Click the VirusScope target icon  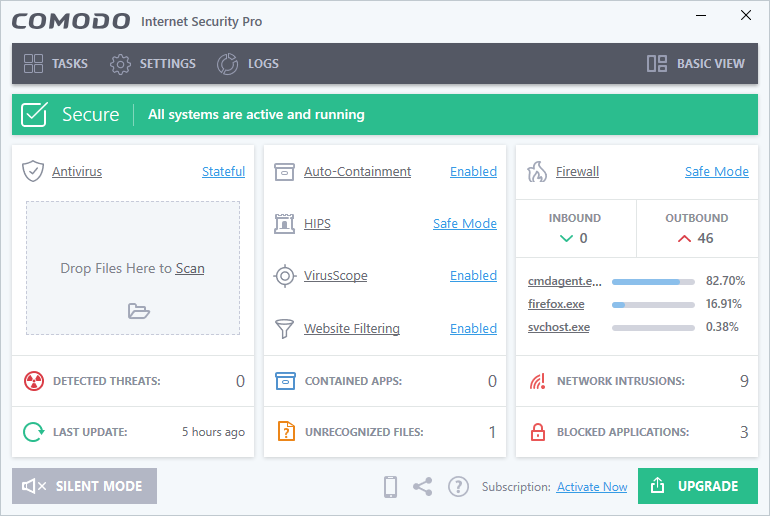point(285,275)
